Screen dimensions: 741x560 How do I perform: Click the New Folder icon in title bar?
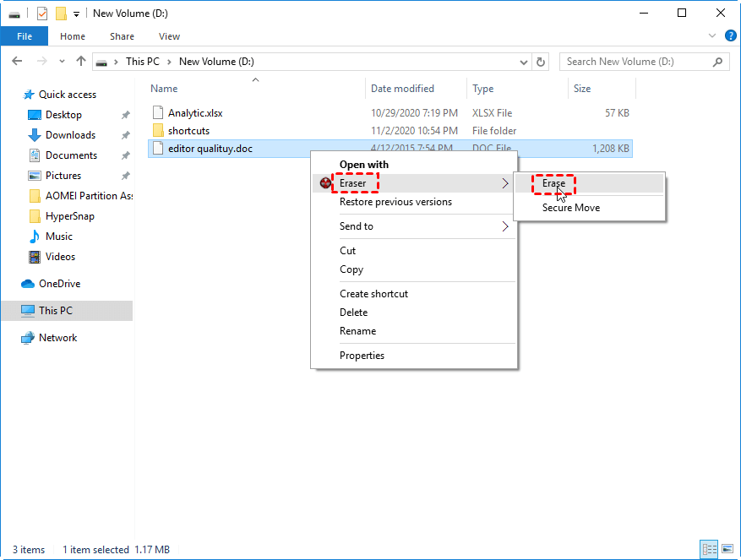61,14
